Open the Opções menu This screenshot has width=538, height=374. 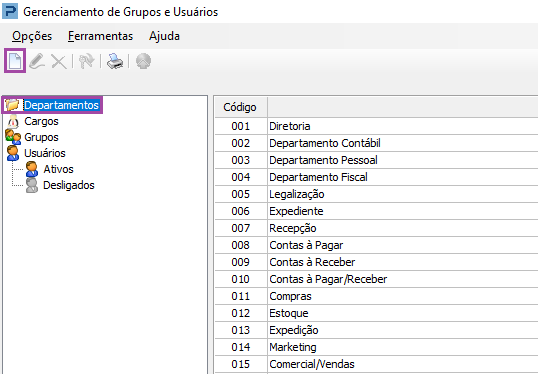(32, 36)
